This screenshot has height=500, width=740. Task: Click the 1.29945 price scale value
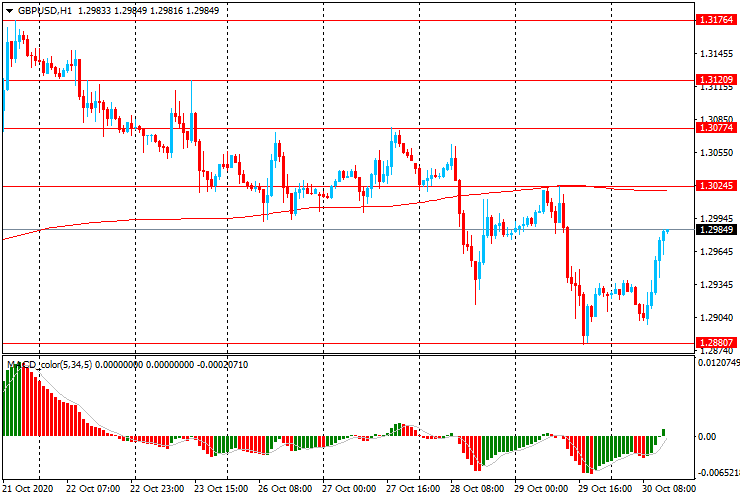(x=717, y=219)
